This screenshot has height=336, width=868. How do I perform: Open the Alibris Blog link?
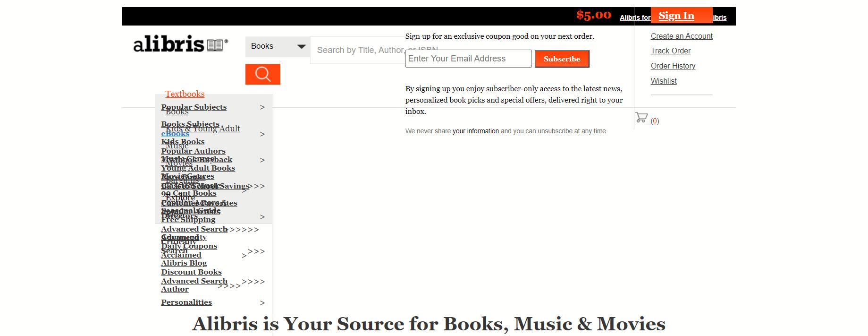coord(184,263)
